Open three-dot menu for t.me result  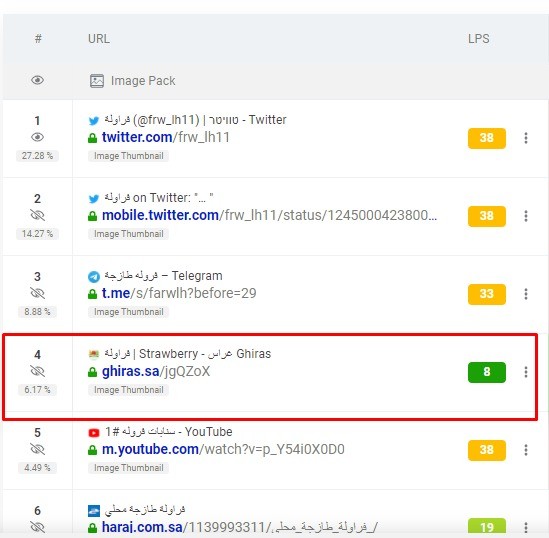point(526,294)
